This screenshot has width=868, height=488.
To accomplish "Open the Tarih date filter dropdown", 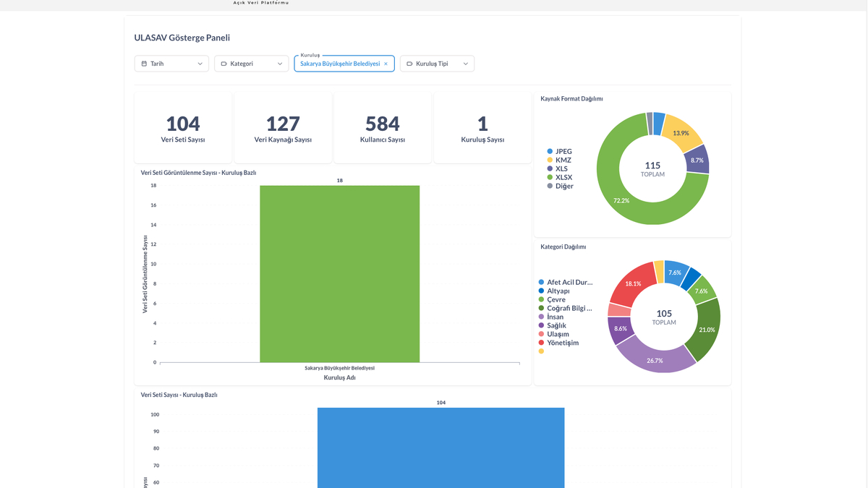I will (x=172, y=64).
